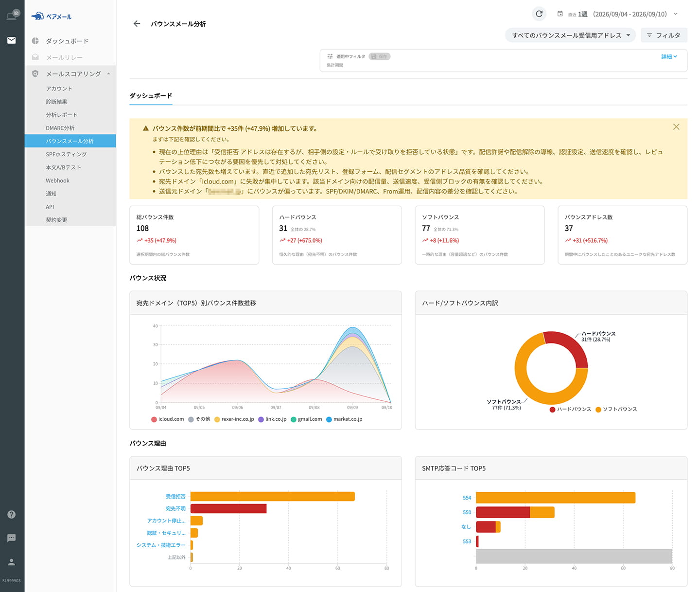Image resolution: width=700 pixels, height=592 pixels.
Task: Click the 554 SMTP code link
Action: pos(467,498)
